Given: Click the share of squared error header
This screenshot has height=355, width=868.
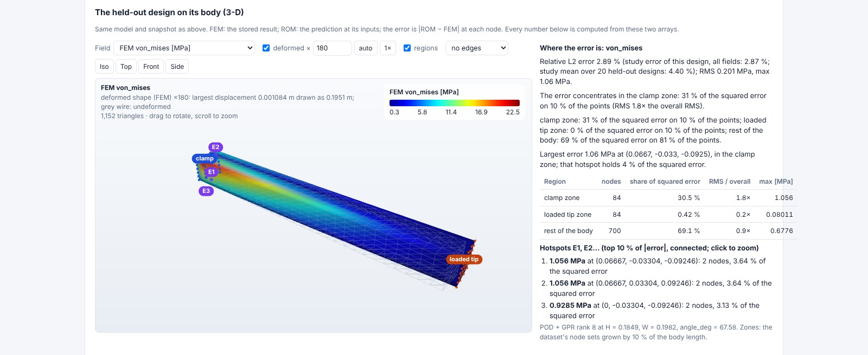Looking at the screenshot, I should pyautogui.click(x=665, y=182).
